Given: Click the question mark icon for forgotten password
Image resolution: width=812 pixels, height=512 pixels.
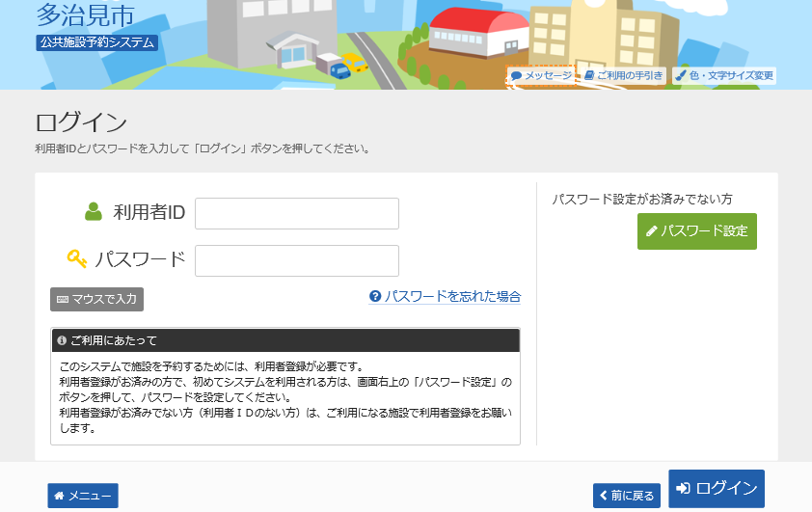Looking at the screenshot, I should [376, 297].
